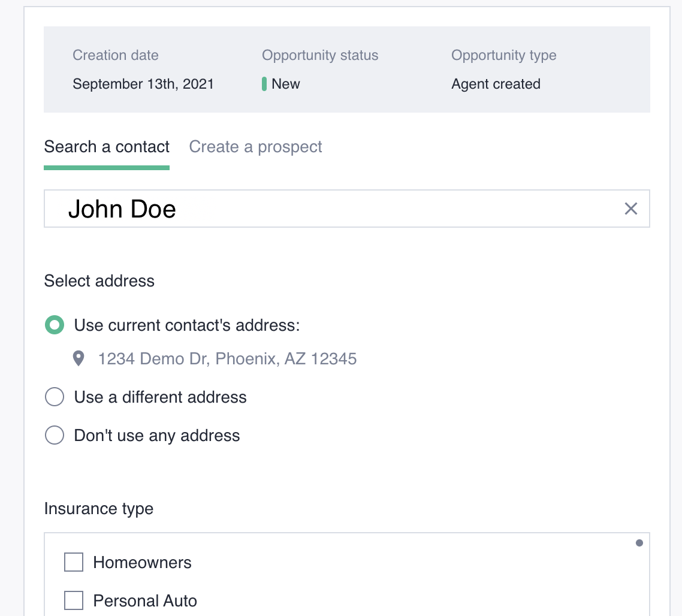
Task: Click the Creation date label
Action: (x=116, y=56)
